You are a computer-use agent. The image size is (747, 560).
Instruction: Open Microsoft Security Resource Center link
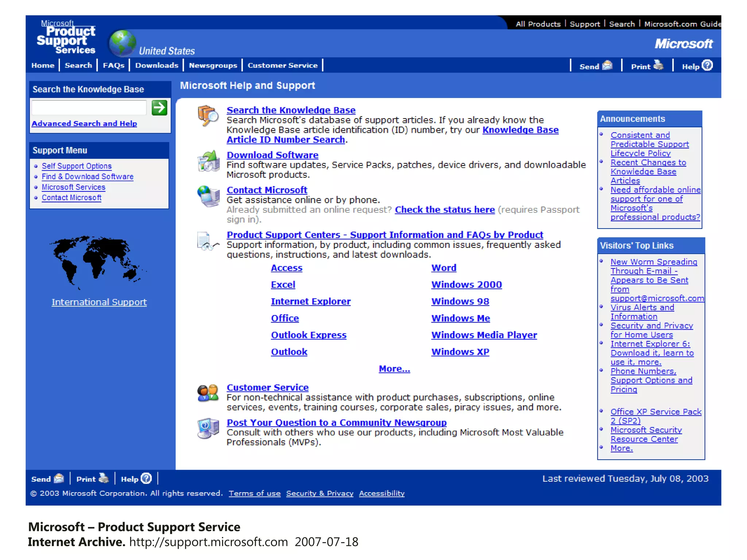coord(646,435)
